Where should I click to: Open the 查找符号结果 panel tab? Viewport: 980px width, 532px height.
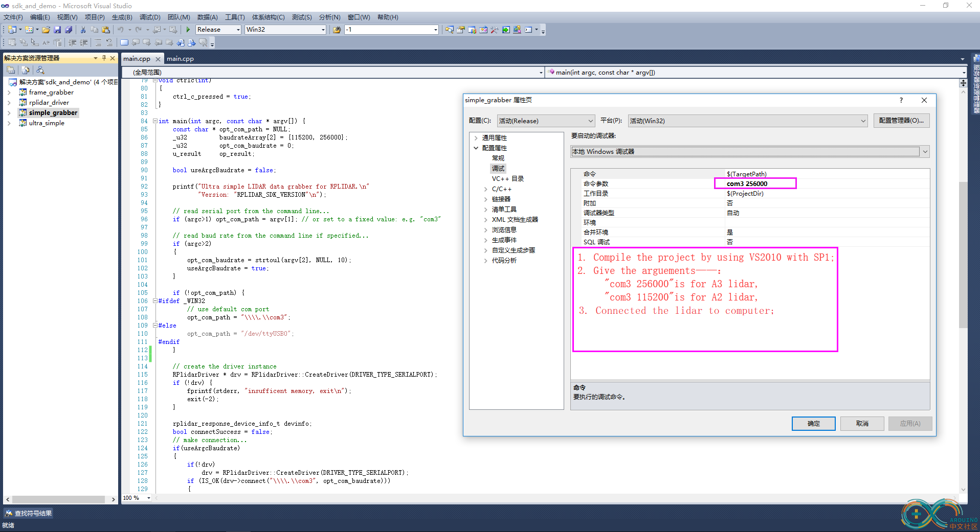point(29,513)
